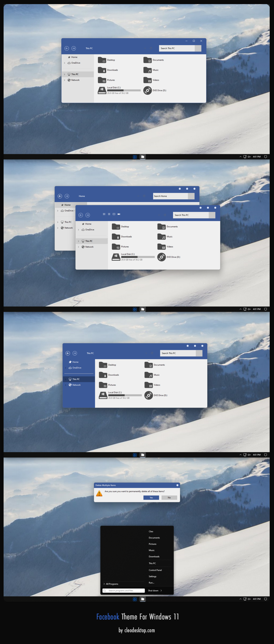274x644 pixels.
Task: Click Local Disk capacity bar in blue-sidebar window
Action: (125, 395)
